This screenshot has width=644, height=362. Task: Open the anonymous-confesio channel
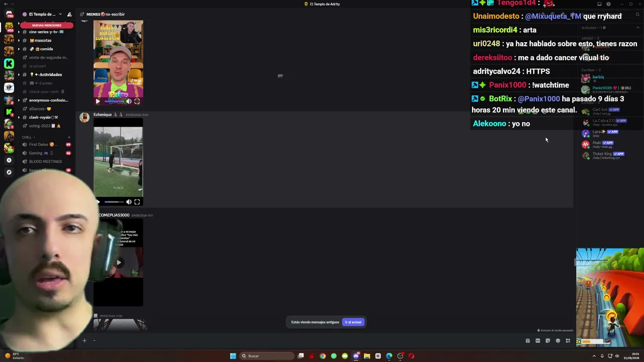click(46, 100)
